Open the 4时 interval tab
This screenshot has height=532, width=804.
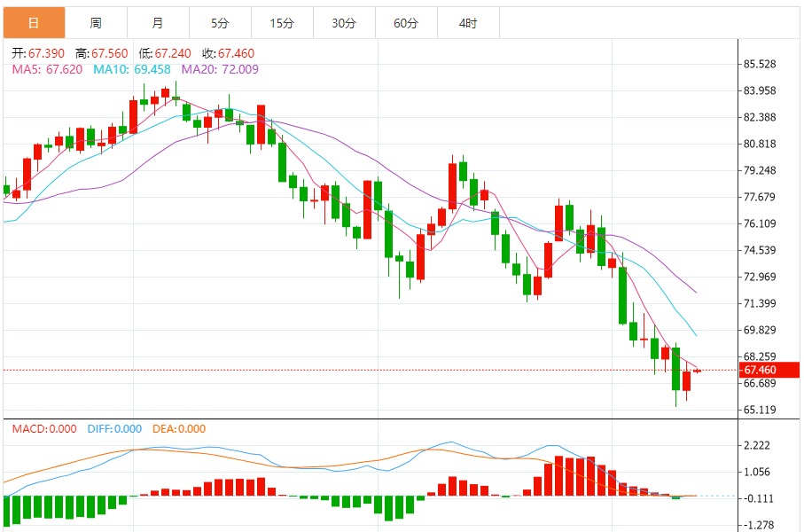[x=468, y=22]
